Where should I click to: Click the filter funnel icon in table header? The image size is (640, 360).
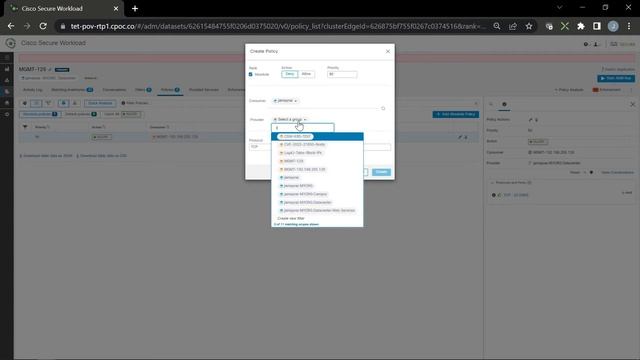coord(25,127)
